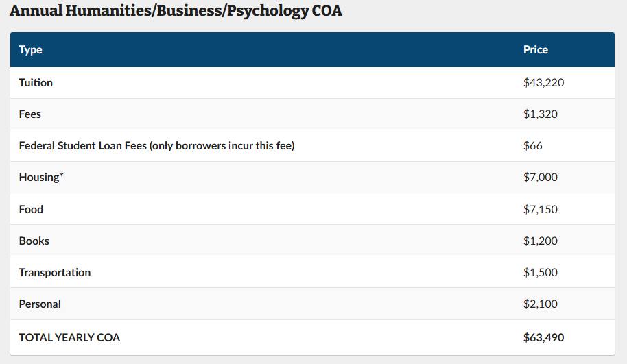Select the Fees row label
The height and width of the screenshot is (364, 627).
pos(30,114)
